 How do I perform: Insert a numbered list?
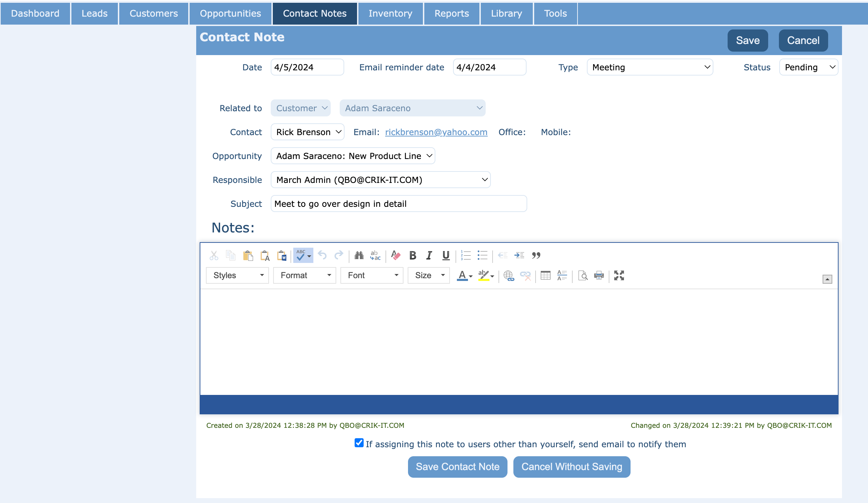click(x=466, y=255)
